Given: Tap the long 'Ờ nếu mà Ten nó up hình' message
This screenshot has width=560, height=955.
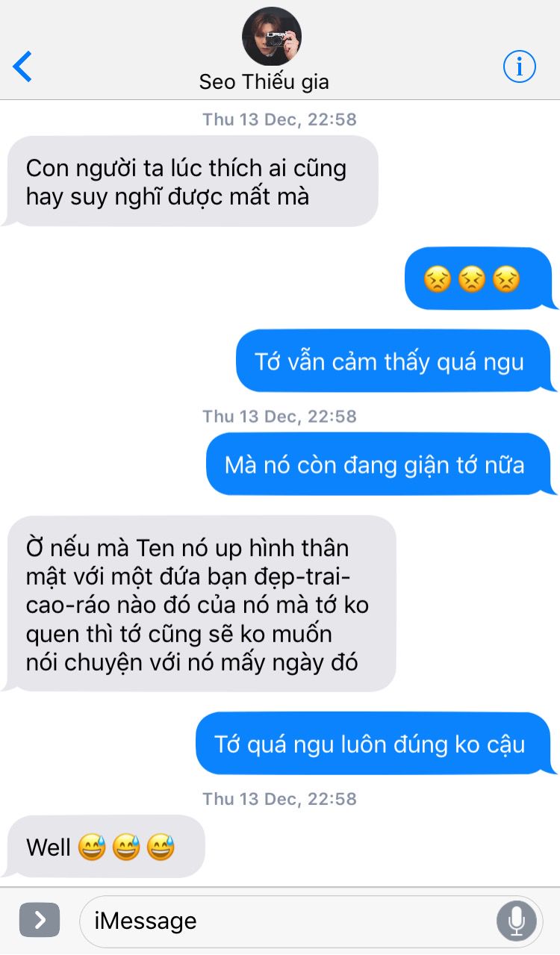Looking at the screenshot, I should [x=200, y=604].
